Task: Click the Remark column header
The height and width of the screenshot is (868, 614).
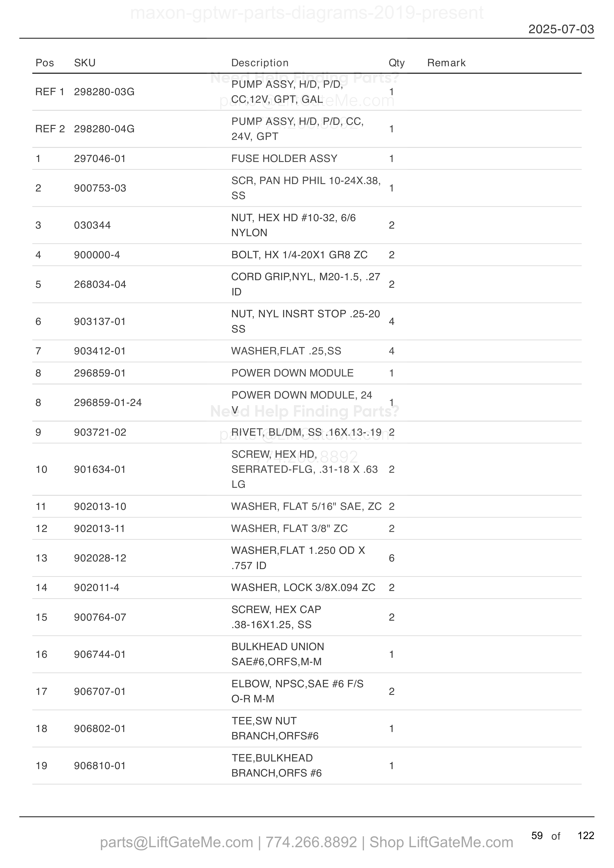Action: pos(446,63)
